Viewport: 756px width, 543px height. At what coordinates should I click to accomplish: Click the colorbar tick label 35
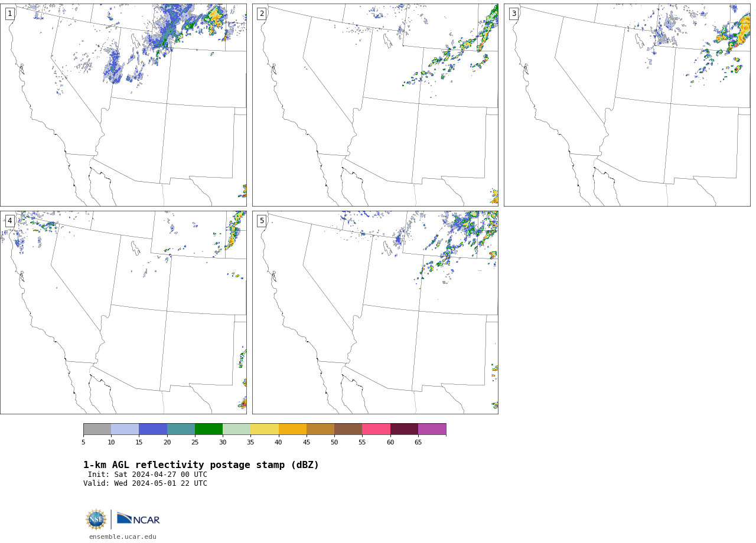coord(250,443)
